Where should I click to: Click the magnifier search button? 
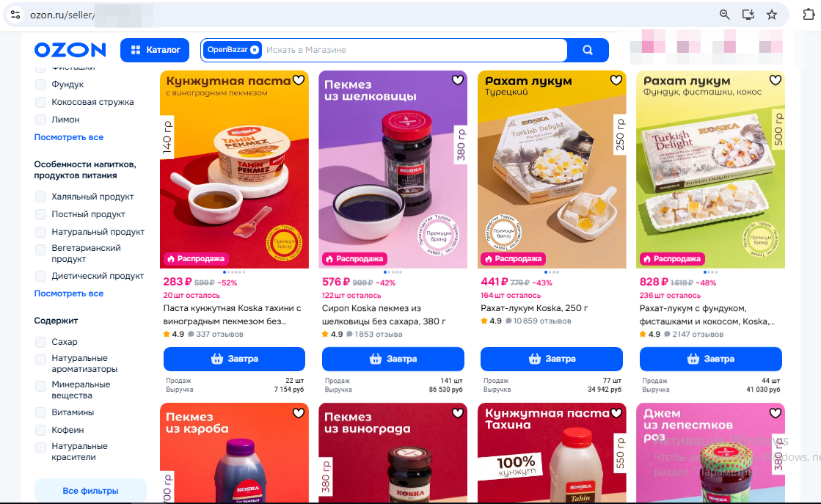(x=588, y=50)
